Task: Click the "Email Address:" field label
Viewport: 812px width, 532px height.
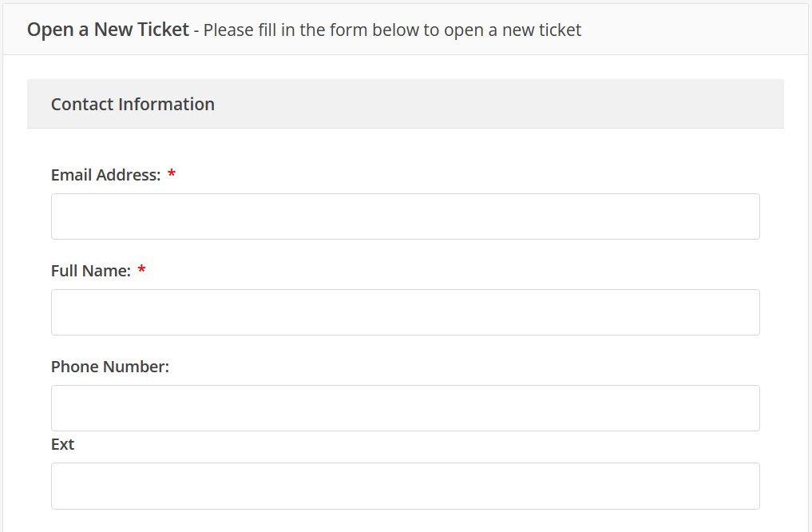Action: tap(105, 175)
